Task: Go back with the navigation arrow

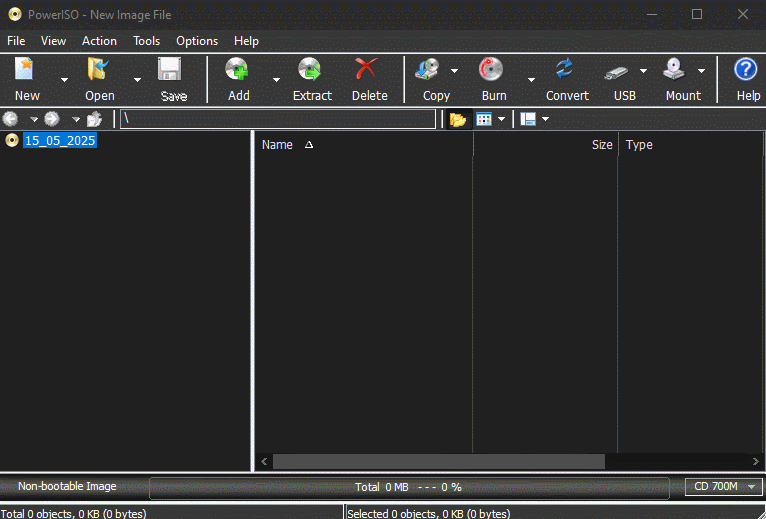Action: pos(10,119)
